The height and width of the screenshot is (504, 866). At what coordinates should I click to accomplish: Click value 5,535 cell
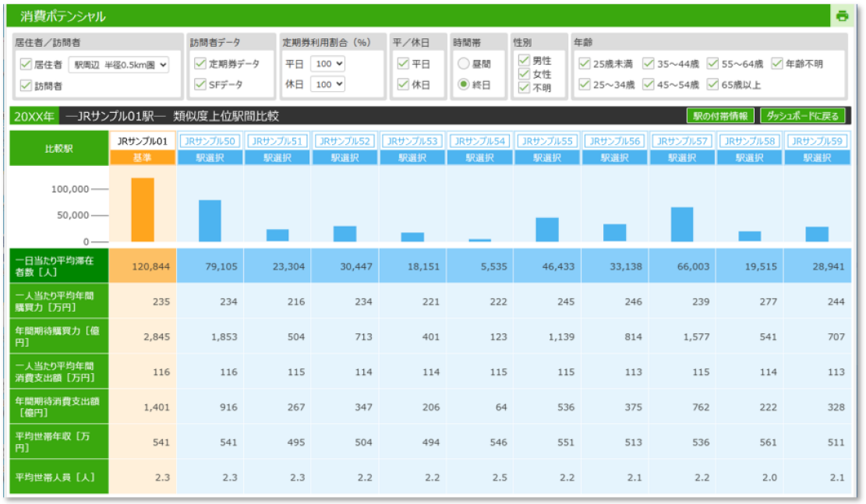click(479, 266)
